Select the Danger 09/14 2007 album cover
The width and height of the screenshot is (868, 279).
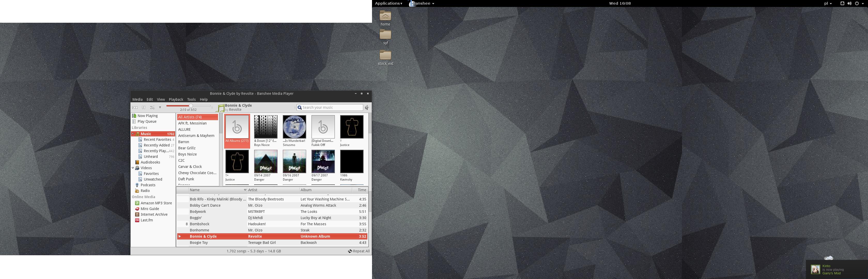point(266,161)
